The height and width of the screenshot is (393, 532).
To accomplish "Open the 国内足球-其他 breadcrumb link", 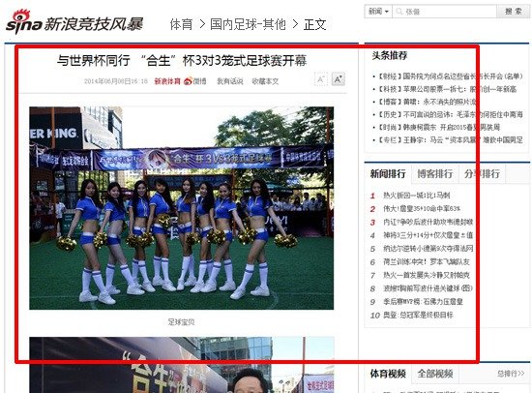I will (248, 24).
